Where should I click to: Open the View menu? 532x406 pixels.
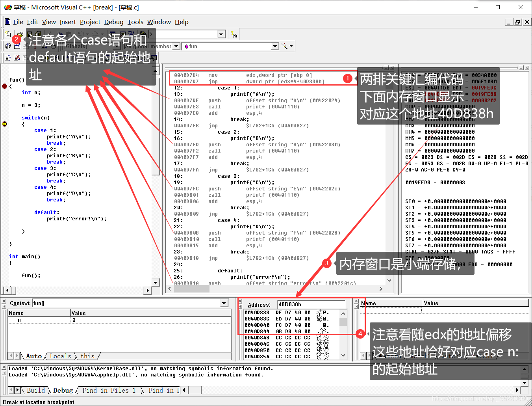(49, 22)
